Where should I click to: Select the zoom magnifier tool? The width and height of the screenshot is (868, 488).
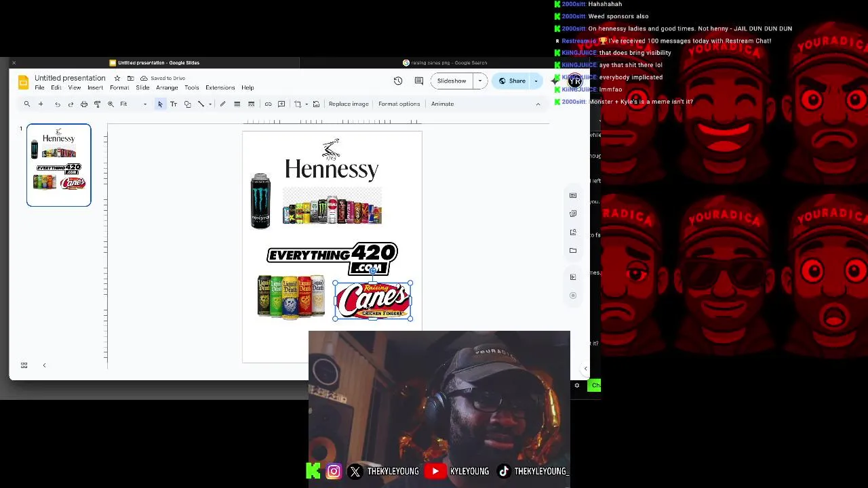[x=111, y=104]
